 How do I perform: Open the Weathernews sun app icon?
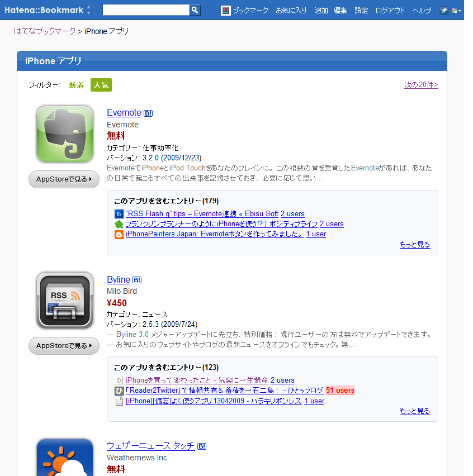click(x=65, y=457)
